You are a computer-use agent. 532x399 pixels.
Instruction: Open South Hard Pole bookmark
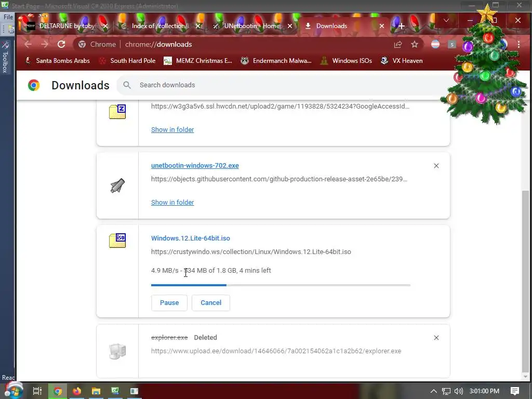[x=127, y=61]
